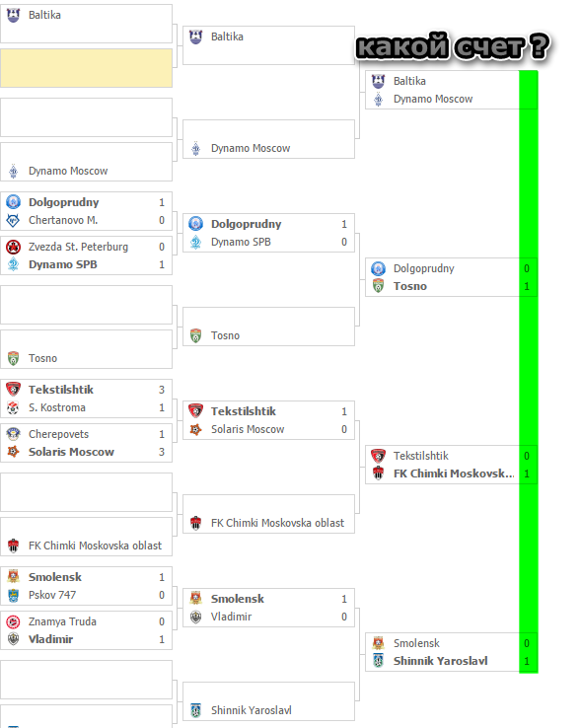581x728 pixels.
Task: Click Baltika crest in second-round box
Action: point(196,36)
